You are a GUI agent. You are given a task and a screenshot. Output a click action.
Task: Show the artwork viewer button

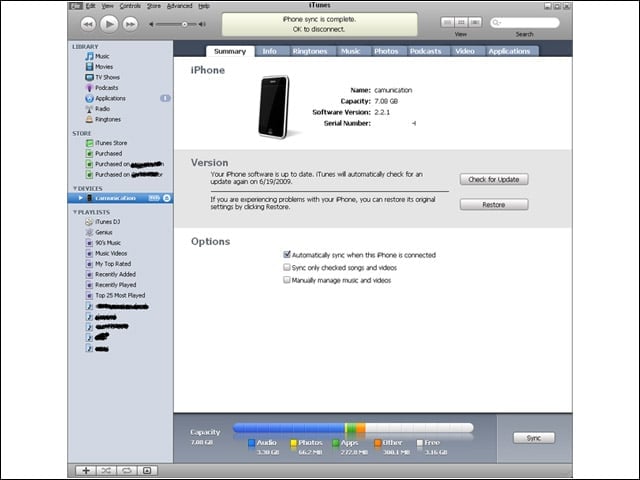[x=147, y=471]
